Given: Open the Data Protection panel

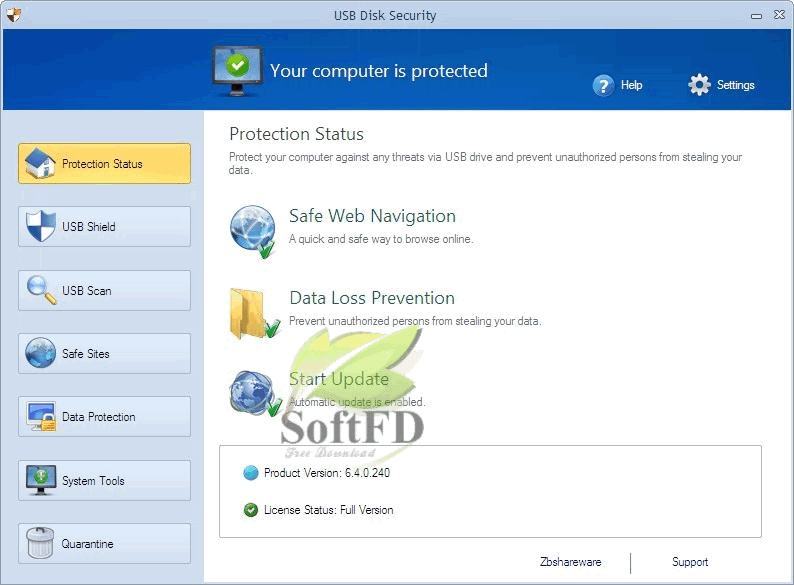Looking at the screenshot, I should pos(104,416).
